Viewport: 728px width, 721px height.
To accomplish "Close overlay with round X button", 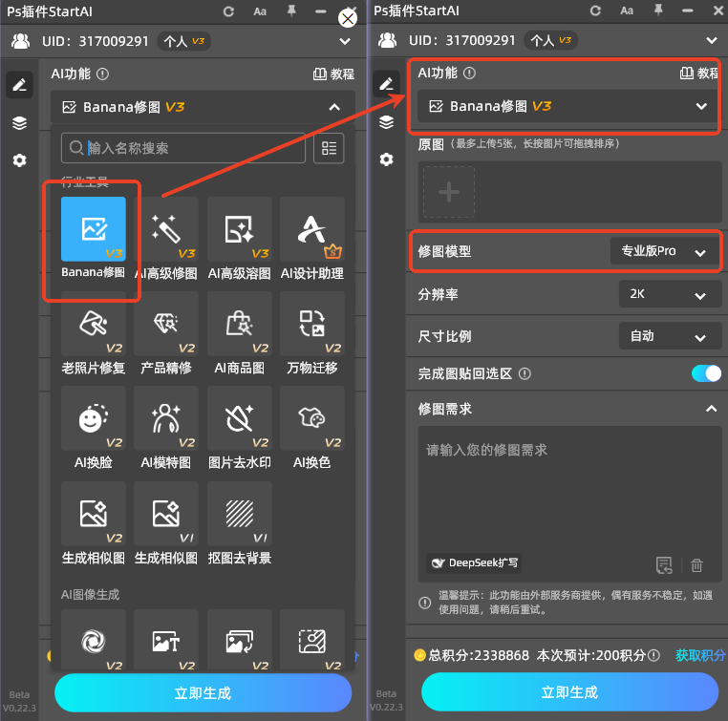I will tap(348, 18).
